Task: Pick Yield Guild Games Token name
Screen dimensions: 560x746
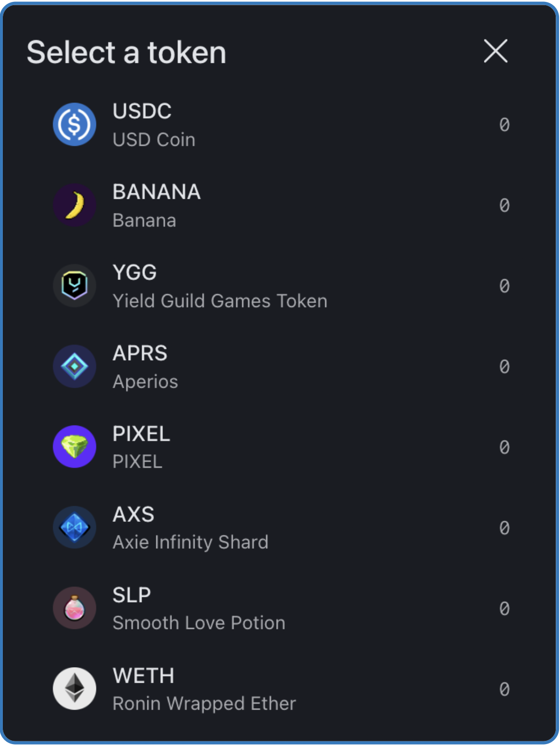Action: [220, 301]
